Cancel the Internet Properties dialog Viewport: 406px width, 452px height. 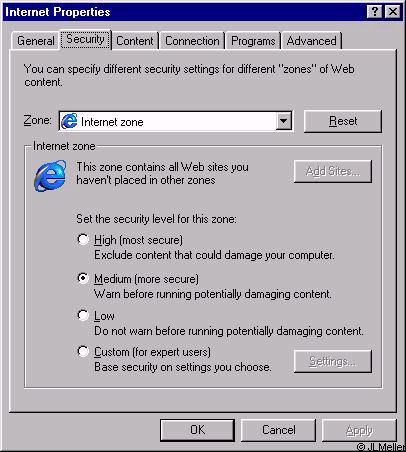coord(278,430)
